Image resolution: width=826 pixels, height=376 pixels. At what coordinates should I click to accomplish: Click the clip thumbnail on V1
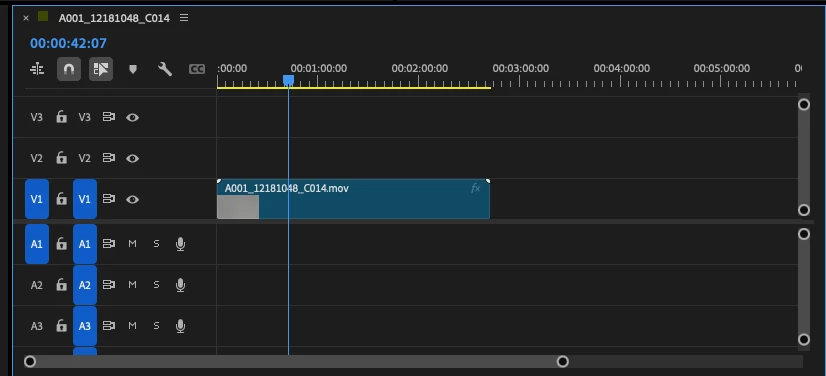(238, 207)
